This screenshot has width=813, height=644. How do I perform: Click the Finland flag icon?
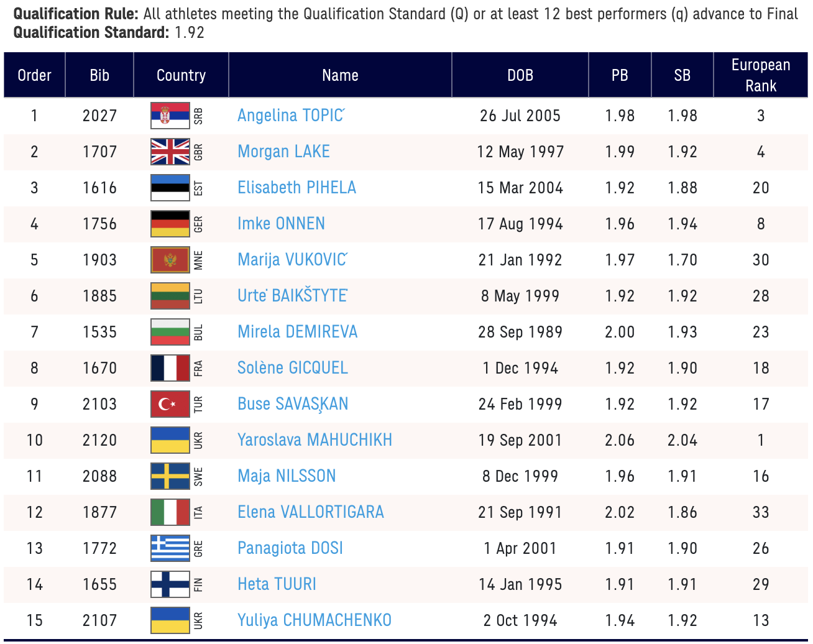pyautogui.click(x=170, y=584)
